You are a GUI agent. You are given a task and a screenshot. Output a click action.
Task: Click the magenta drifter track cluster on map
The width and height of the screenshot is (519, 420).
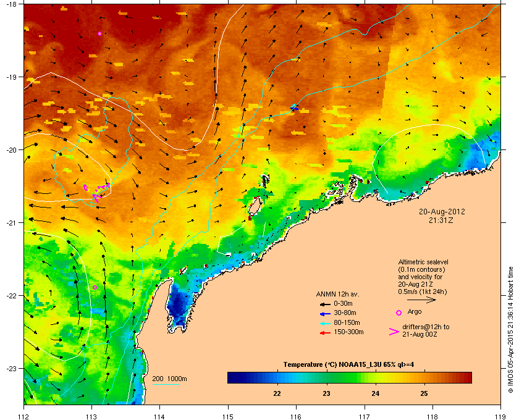click(96, 192)
